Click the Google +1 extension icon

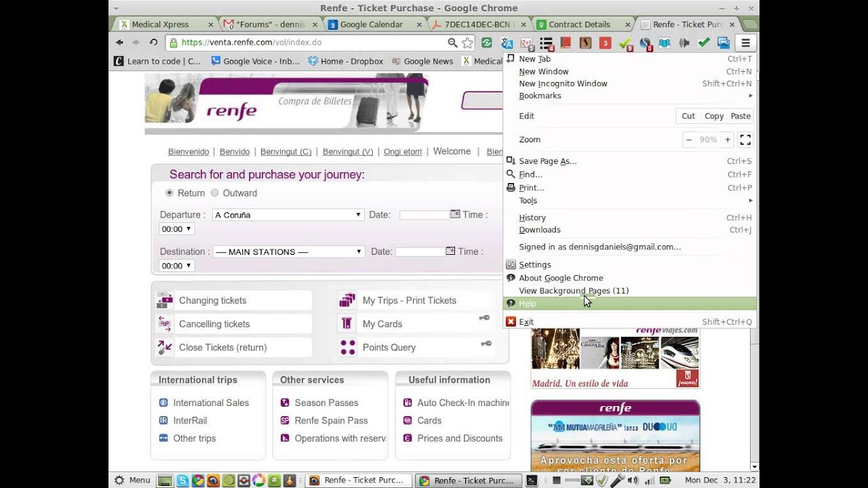pyautogui.click(x=526, y=43)
